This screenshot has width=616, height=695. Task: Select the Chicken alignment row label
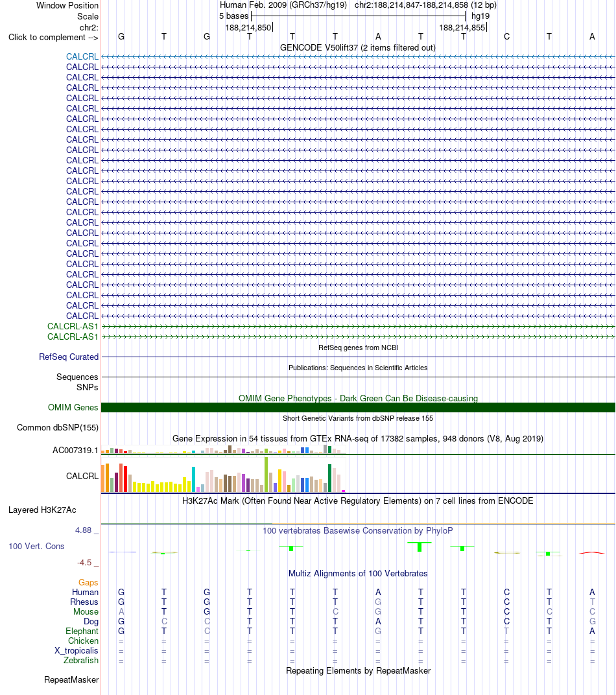83,641
